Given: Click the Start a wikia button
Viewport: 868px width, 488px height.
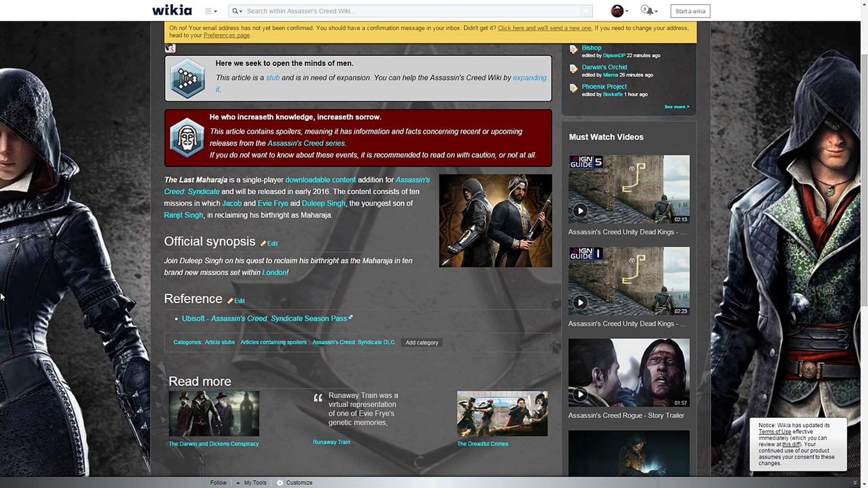Looking at the screenshot, I should click(x=690, y=11).
